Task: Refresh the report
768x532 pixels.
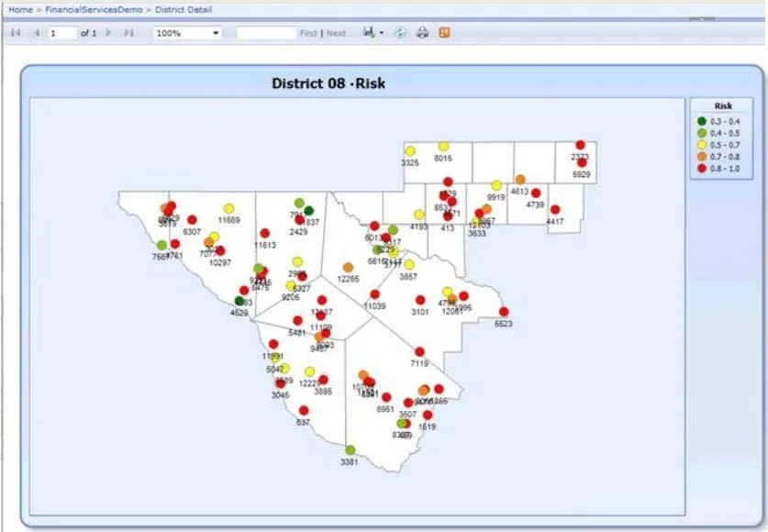Action: coord(401,33)
